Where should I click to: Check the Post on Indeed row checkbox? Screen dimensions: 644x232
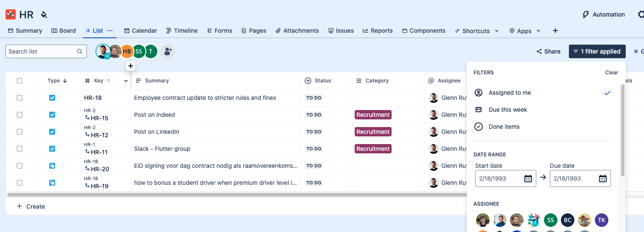pyautogui.click(x=20, y=115)
